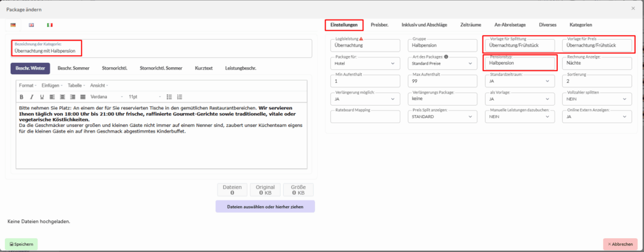Open the Package für dropdown

click(365, 63)
